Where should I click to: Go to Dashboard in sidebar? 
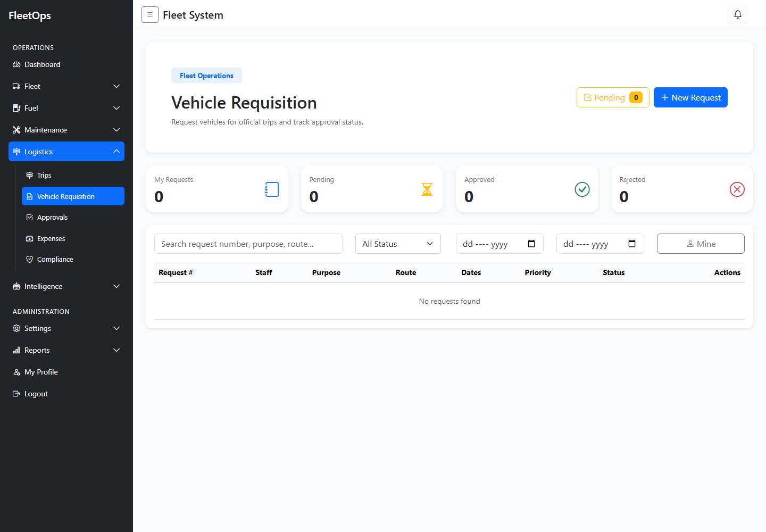point(66,64)
